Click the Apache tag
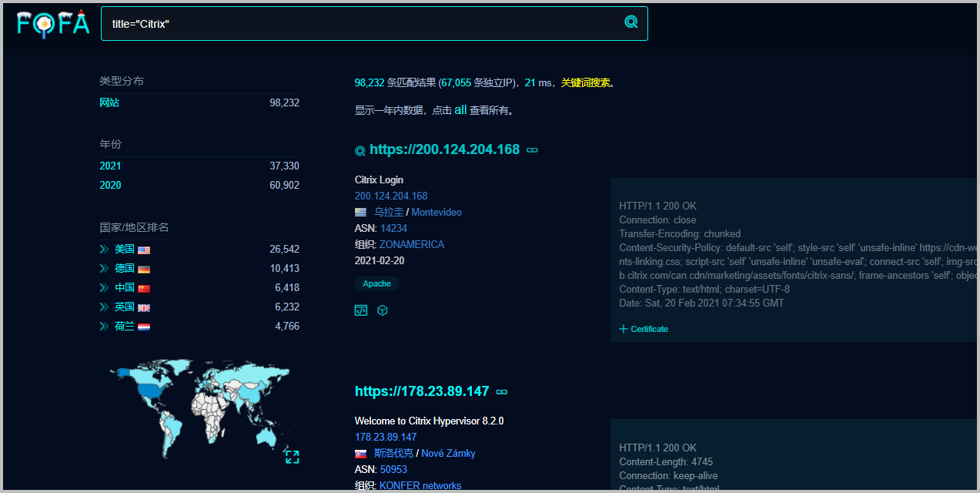 click(377, 283)
